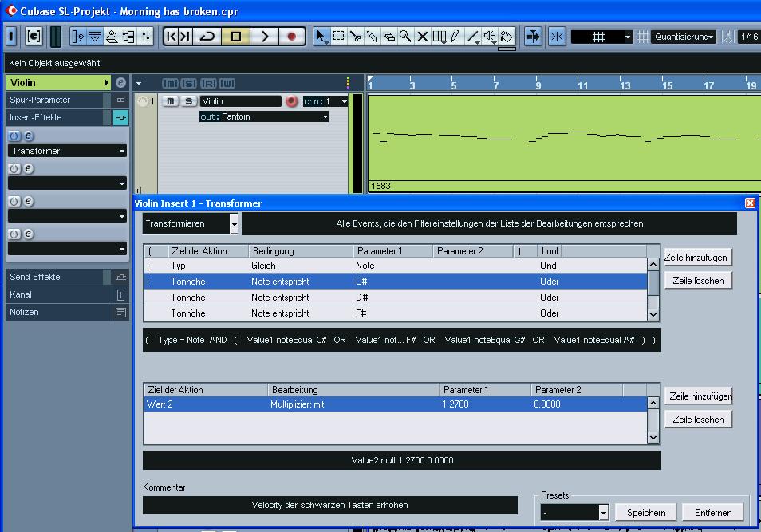This screenshot has width=761, height=532.
Task: Start playback
Action: 265,37
